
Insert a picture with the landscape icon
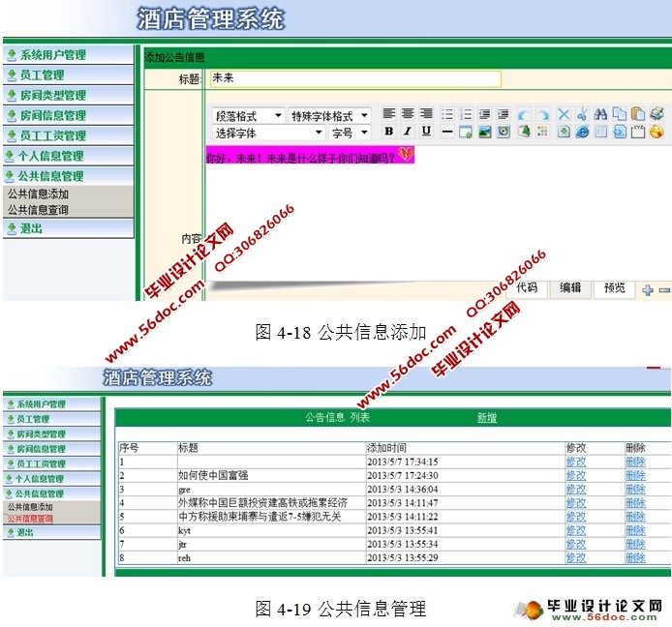pos(484,132)
